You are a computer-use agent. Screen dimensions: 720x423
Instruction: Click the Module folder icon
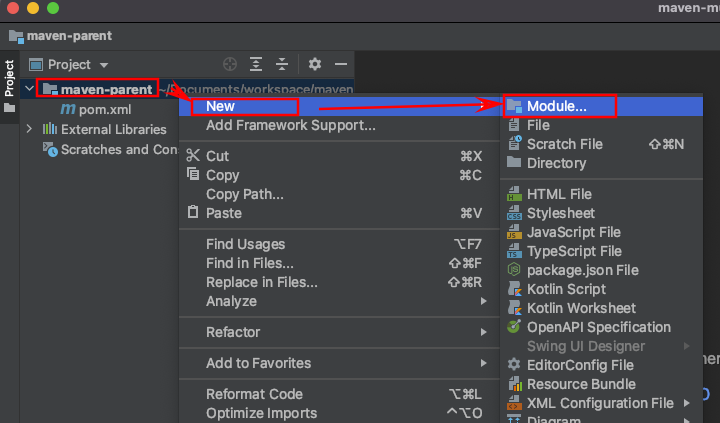pos(514,106)
